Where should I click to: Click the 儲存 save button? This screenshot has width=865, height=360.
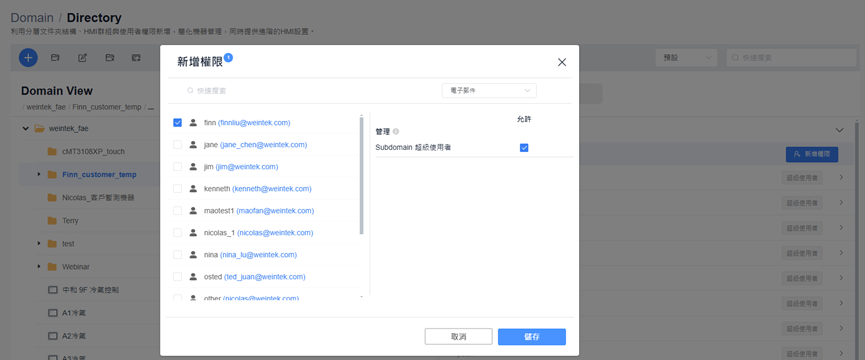tap(532, 337)
